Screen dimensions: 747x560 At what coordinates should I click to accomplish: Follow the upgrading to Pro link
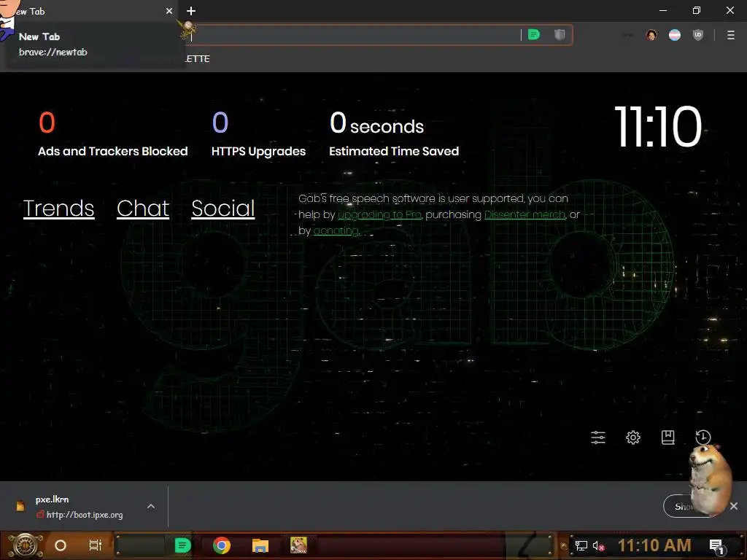[x=379, y=215]
